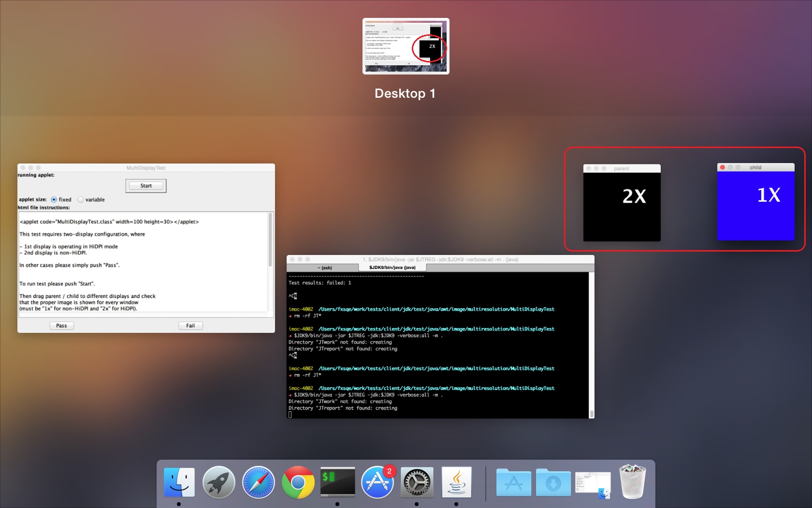Screen dimensions: 812x508
Task: Launch Launchpad rocket icon
Action: pyautogui.click(x=218, y=482)
